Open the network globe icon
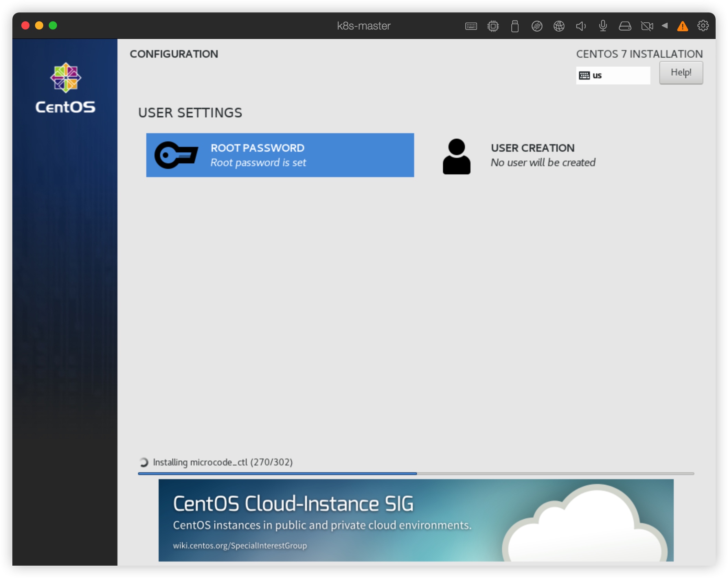Screen dimensions: 728x578 pyautogui.click(x=559, y=26)
